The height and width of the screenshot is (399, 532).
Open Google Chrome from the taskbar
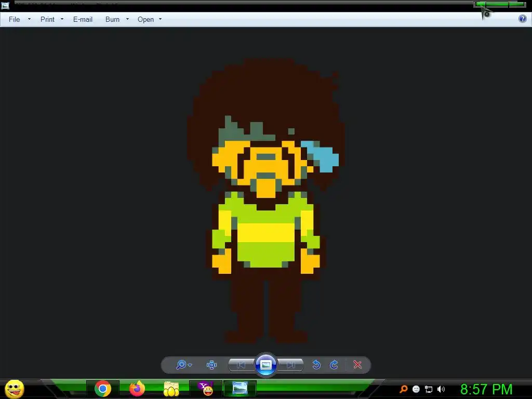coord(103,389)
